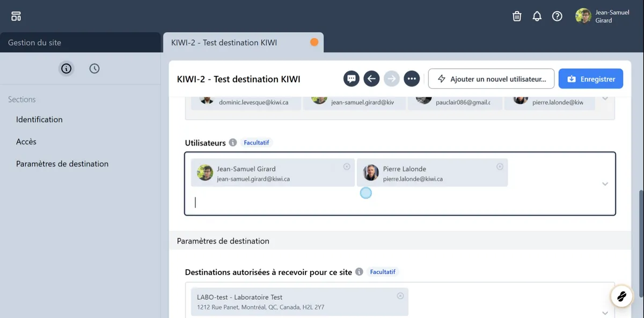Remove Jean-Samuel Girard from Utilisateurs
The height and width of the screenshot is (318, 644).
point(347,167)
